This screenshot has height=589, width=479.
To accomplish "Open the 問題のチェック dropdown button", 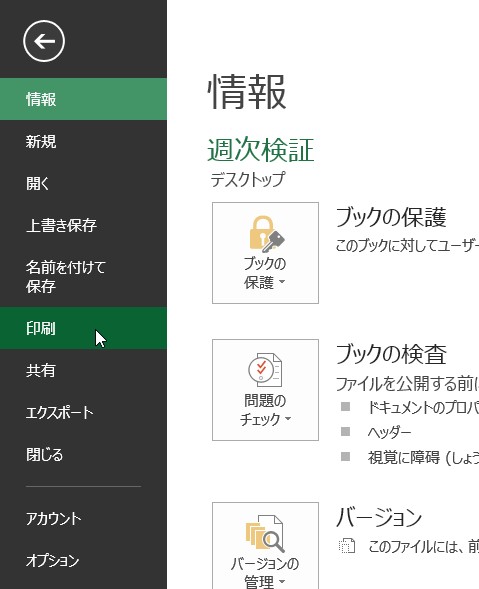I will coord(265,390).
